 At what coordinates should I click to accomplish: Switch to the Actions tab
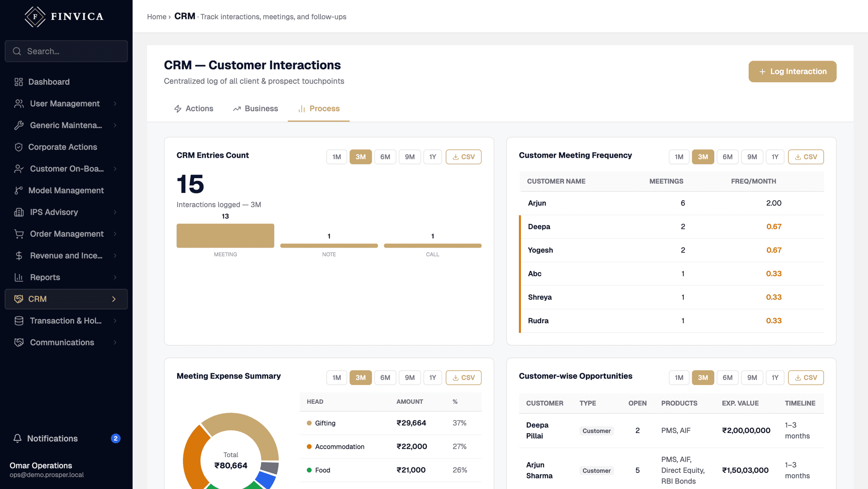tap(194, 109)
